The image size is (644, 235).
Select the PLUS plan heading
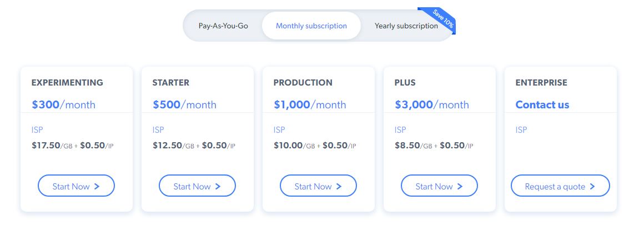pos(405,82)
